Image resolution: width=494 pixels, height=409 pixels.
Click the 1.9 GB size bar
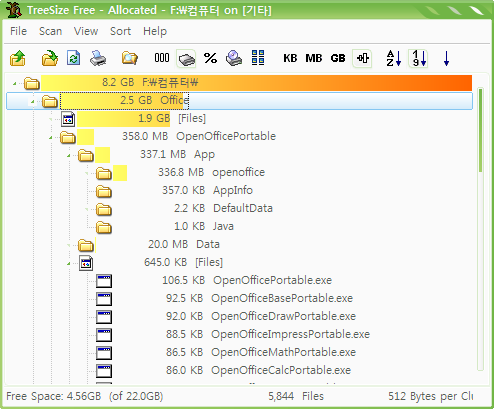tap(123, 119)
